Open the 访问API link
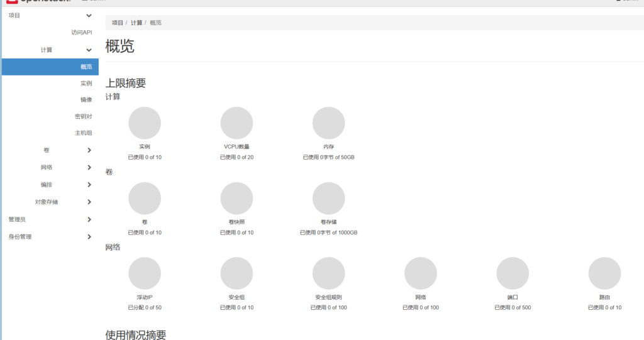 (x=82, y=32)
